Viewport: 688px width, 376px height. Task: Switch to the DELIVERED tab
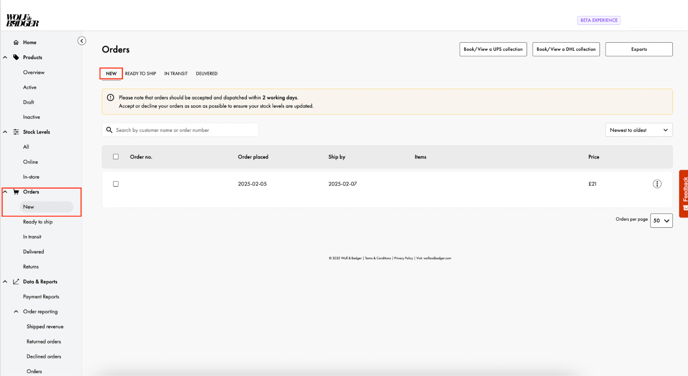(x=207, y=74)
